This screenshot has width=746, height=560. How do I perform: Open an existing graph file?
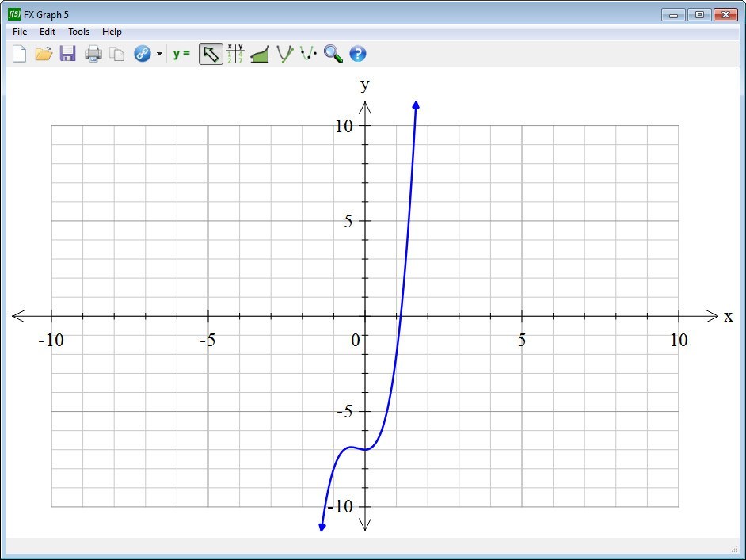point(44,54)
